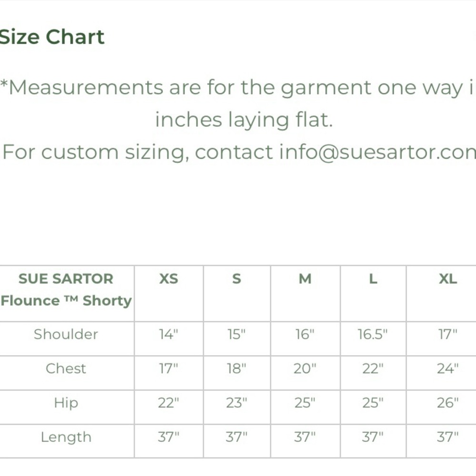Click the 24" chest value for XL
The height and width of the screenshot is (476, 476).
(448, 368)
